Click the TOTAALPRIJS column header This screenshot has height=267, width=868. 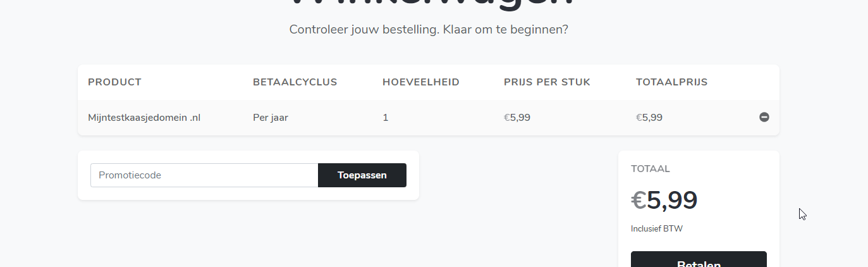click(671, 82)
